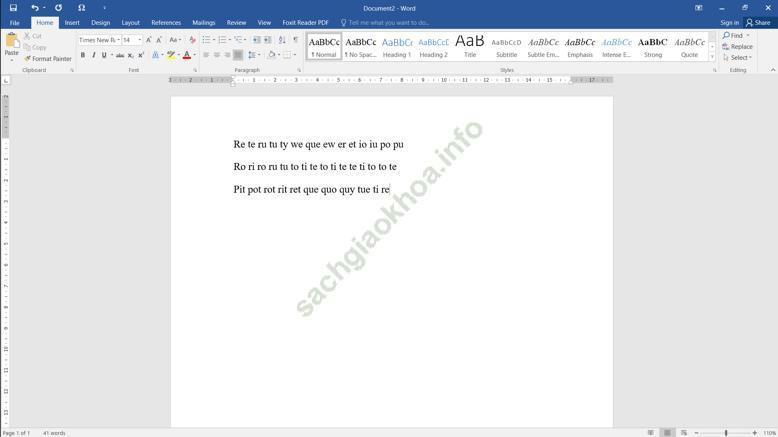This screenshot has height=437, width=778.
Task: Open the multilevel list menu
Action: pyautogui.click(x=238, y=40)
